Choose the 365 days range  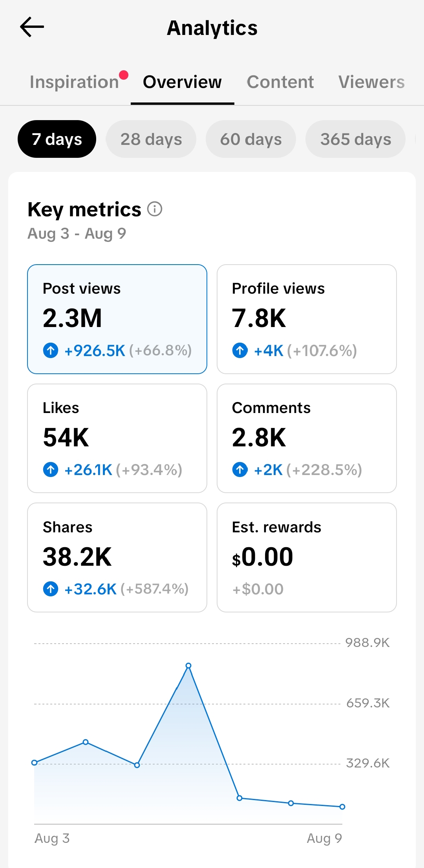click(x=356, y=139)
